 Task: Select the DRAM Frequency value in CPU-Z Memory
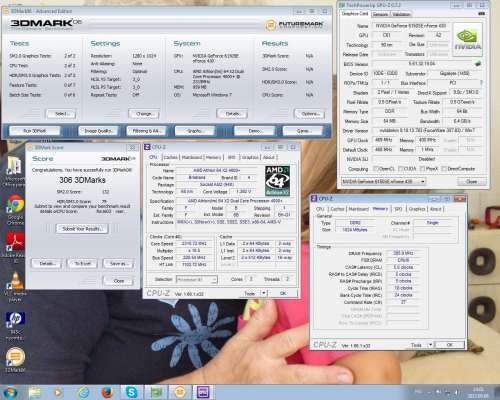click(x=403, y=253)
